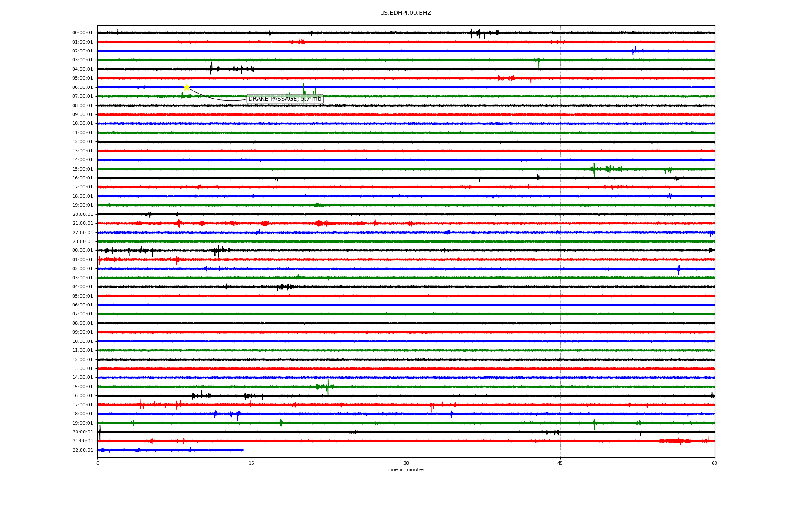Click the x-axis label 'time in minutes'
Screen dimensions: 812x508
(x=406, y=469)
